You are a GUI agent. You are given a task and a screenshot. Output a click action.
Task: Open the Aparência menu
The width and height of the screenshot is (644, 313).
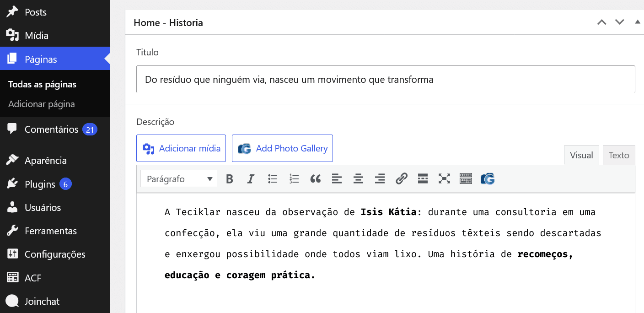coord(55,161)
